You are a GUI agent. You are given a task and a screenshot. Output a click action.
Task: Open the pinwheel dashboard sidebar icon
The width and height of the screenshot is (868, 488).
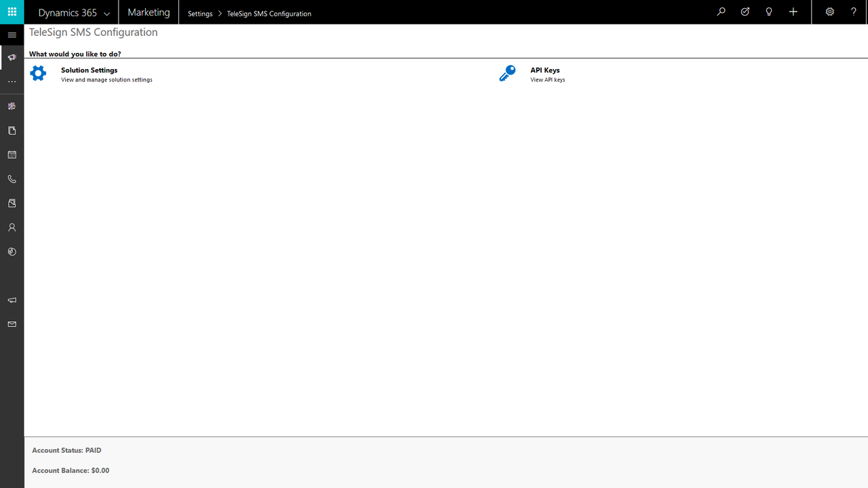pyautogui.click(x=12, y=106)
